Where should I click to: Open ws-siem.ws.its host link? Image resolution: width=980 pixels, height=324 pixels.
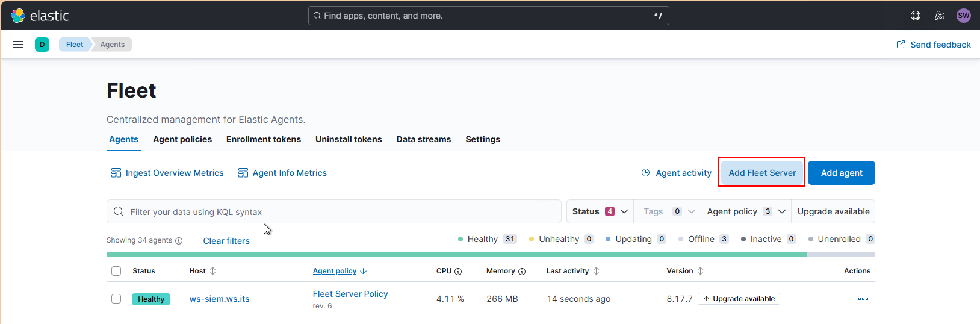point(219,299)
